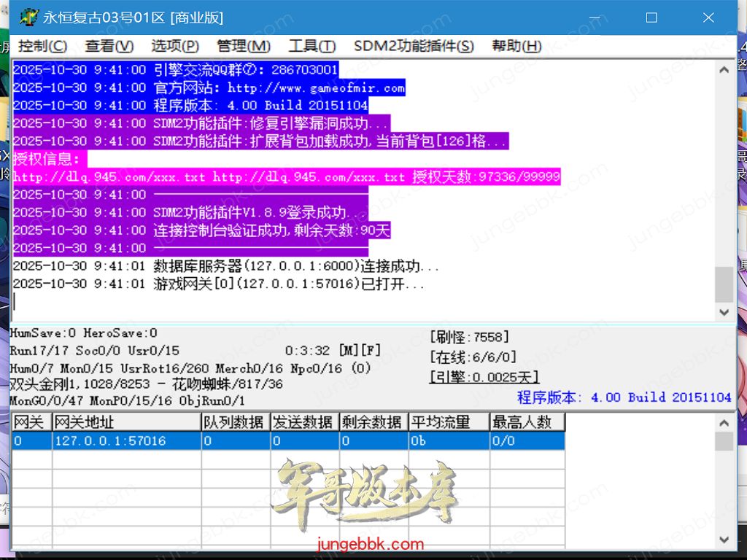Click the log panel scrollbar thumb

click(x=724, y=284)
